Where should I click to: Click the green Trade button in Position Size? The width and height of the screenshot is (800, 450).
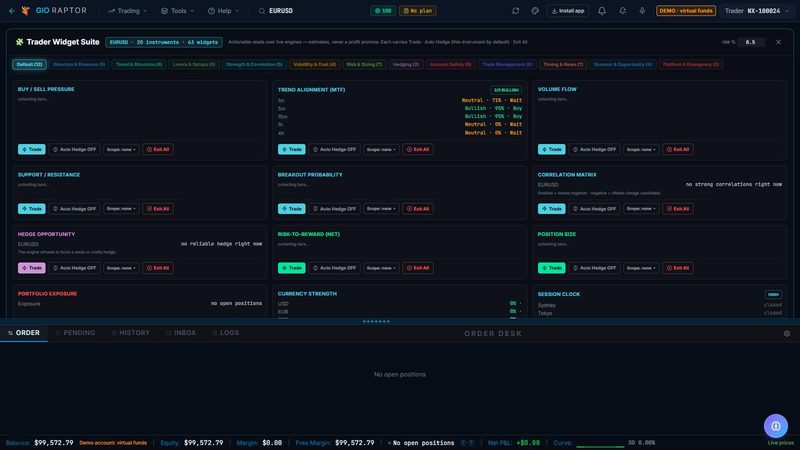pos(552,268)
